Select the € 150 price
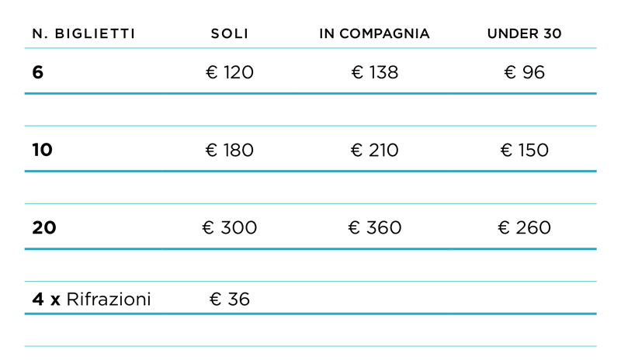The width and height of the screenshot is (621, 364). (525, 151)
